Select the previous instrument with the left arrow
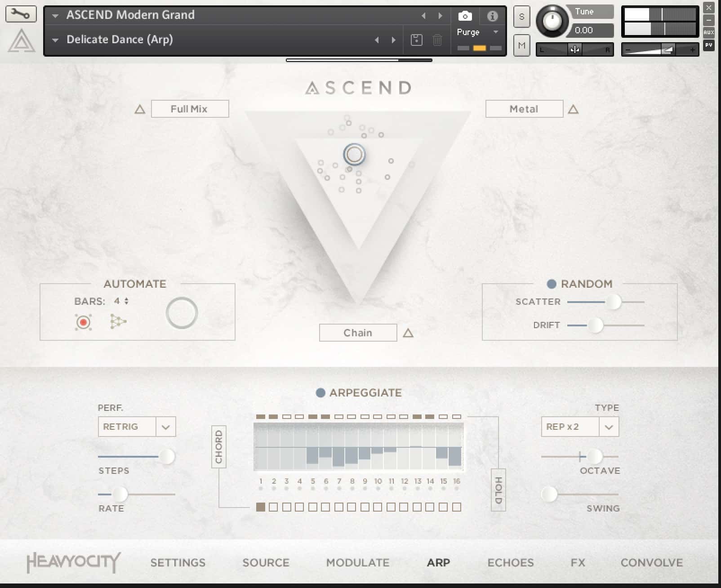This screenshot has width=721, height=588. tap(423, 16)
